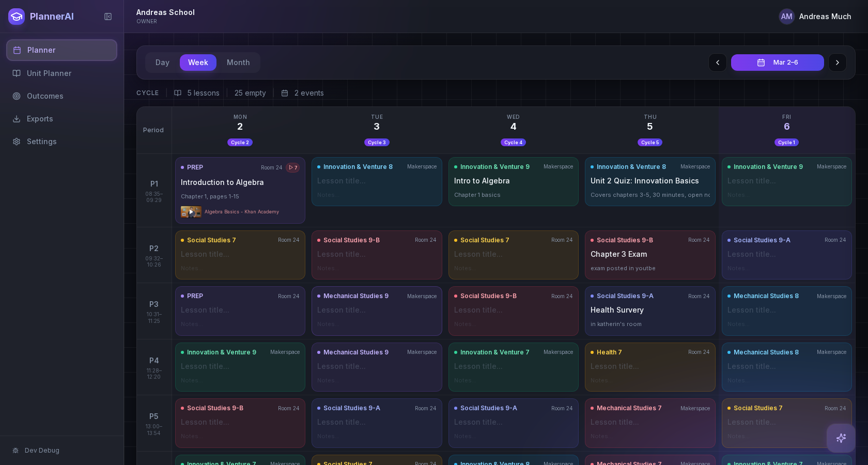
Task: Go to next week arrow
Action: click(x=837, y=63)
